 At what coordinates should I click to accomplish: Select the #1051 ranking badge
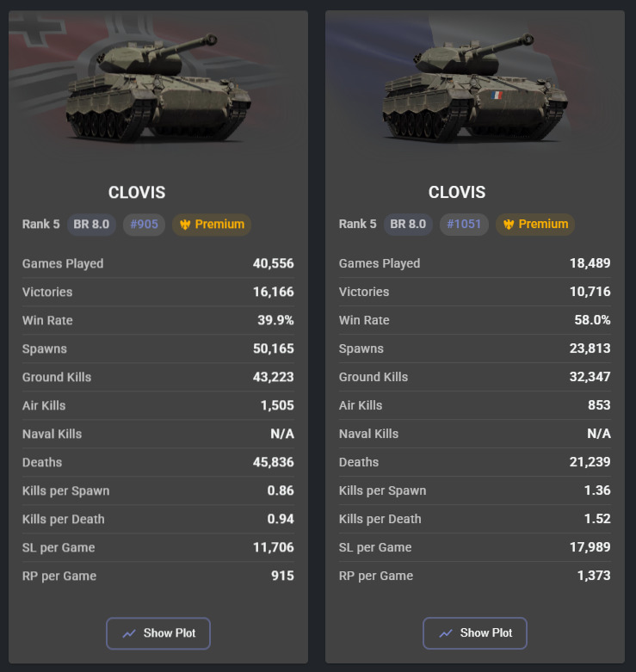(464, 224)
